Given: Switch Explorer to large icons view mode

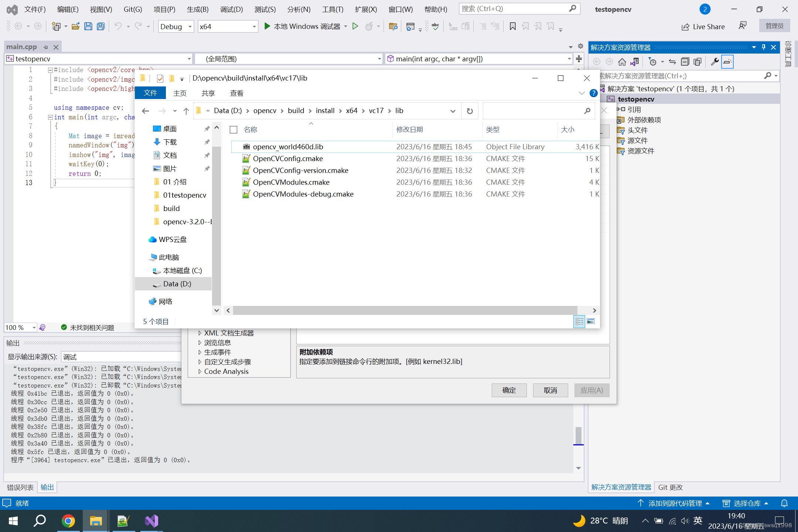Looking at the screenshot, I should point(591,321).
